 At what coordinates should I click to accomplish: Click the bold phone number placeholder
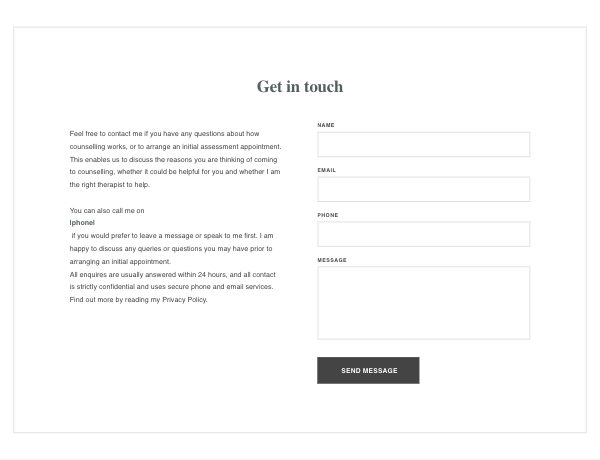pyautogui.click(x=82, y=223)
